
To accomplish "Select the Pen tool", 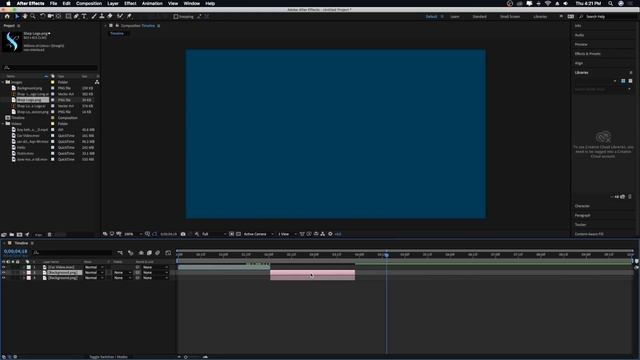I will point(76,16).
